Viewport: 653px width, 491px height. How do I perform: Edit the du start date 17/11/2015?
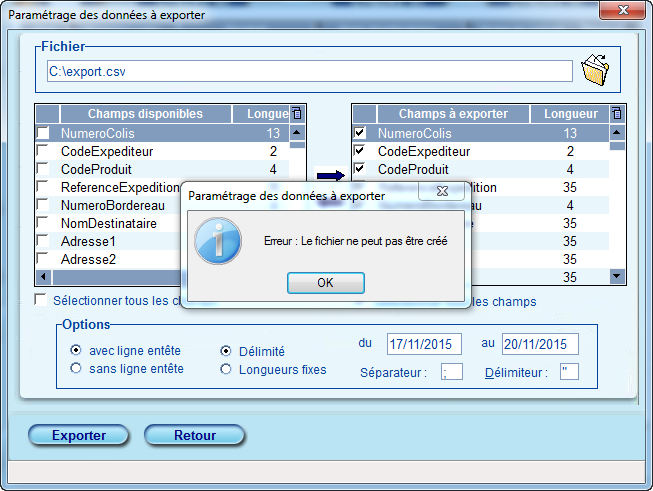pos(424,344)
